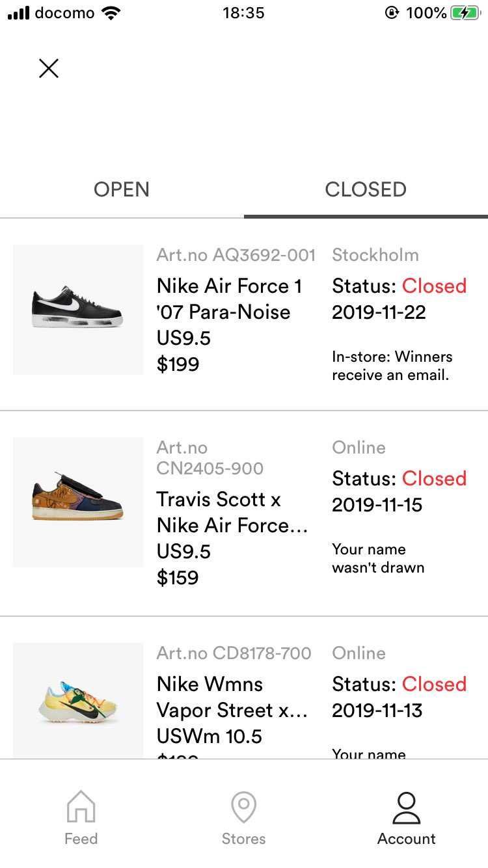This screenshot has width=488, height=868.
Task: Open Nike Air Force 1 Para-Noise thumbnail
Action: tap(78, 310)
